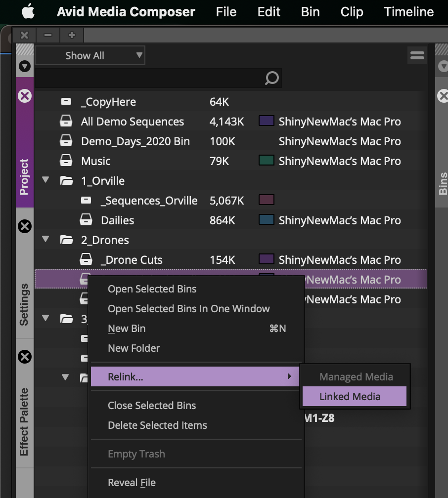Open the Show All dropdown

click(x=90, y=55)
